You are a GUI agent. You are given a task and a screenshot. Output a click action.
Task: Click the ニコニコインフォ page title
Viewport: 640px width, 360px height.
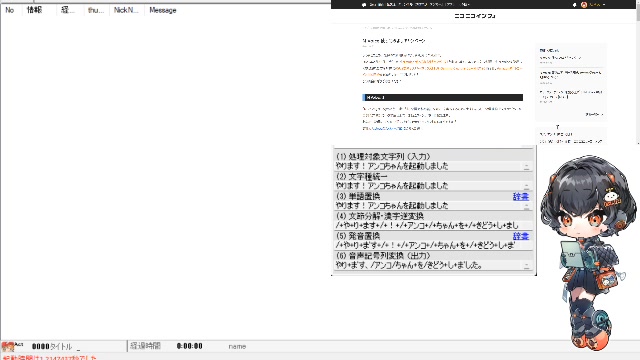pyautogui.click(x=475, y=16)
